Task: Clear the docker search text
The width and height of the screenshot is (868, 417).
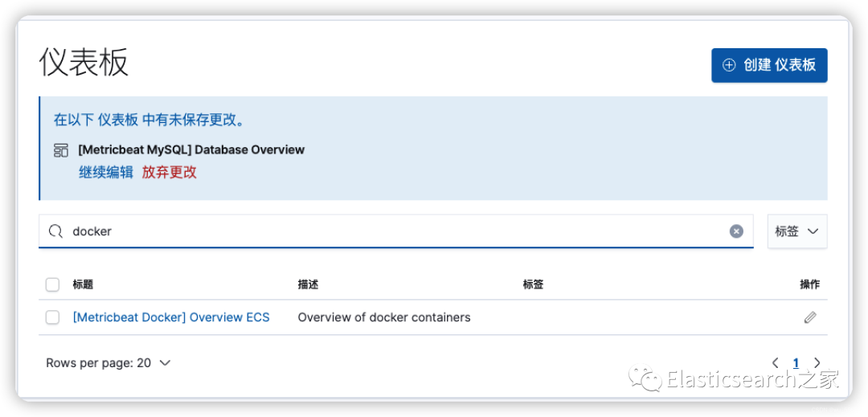Action: pyautogui.click(x=736, y=231)
